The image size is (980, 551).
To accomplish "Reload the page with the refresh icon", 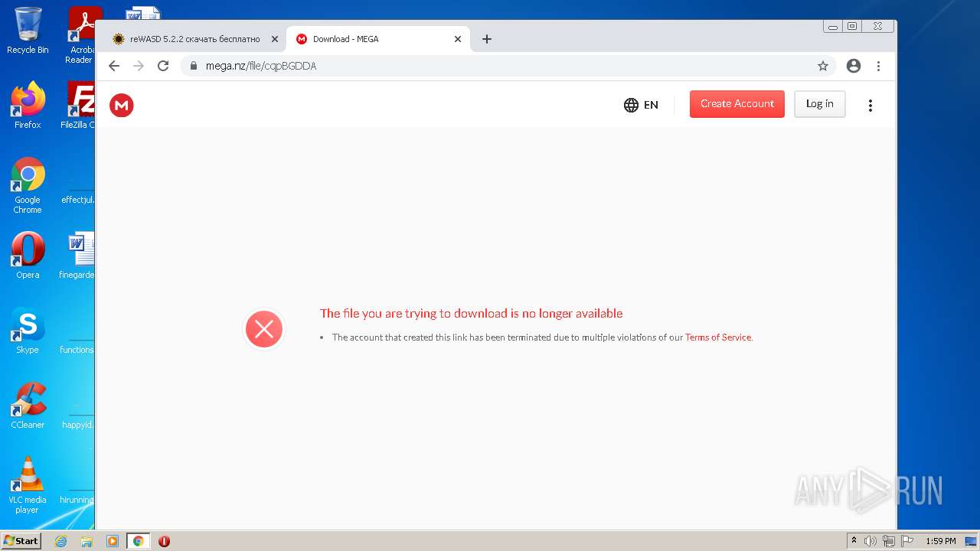I will 163,66.
